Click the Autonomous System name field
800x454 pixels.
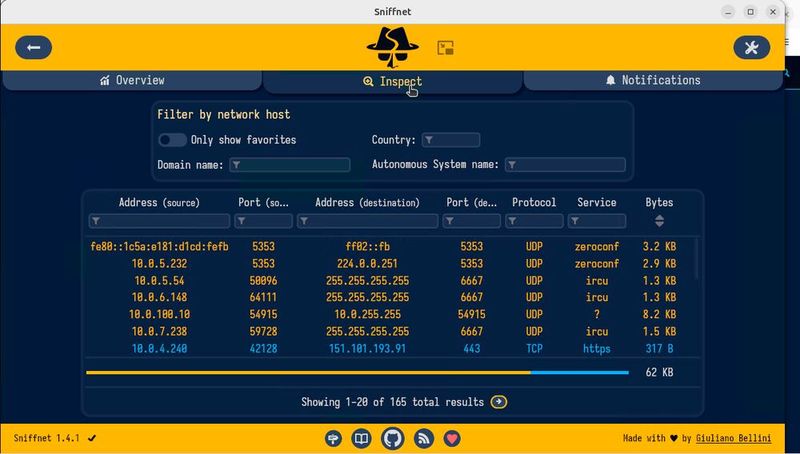click(565, 165)
